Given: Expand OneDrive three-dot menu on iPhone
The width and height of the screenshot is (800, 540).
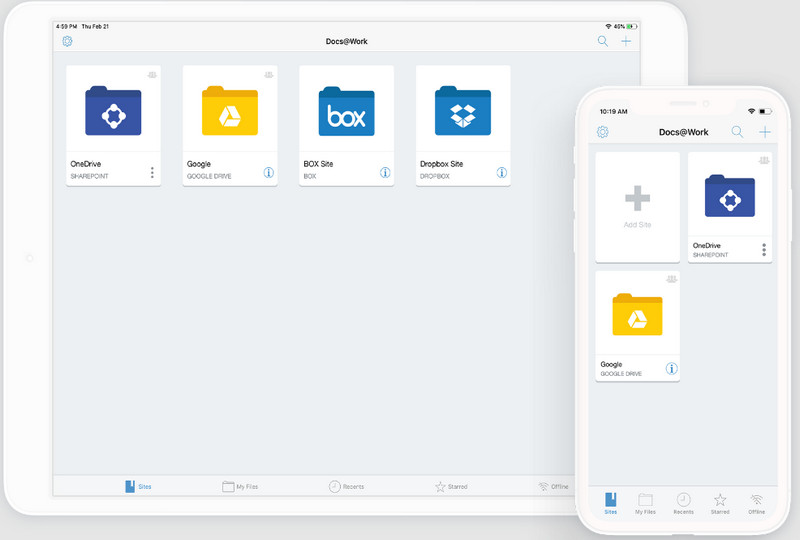Looking at the screenshot, I should pyautogui.click(x=764, y=249).
